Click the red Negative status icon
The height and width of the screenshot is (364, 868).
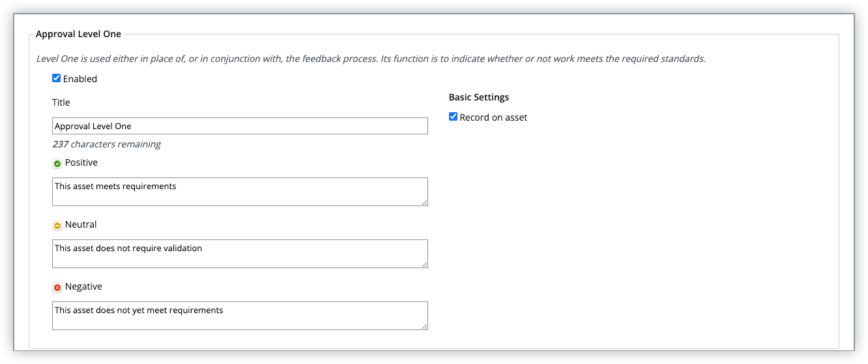57,288
